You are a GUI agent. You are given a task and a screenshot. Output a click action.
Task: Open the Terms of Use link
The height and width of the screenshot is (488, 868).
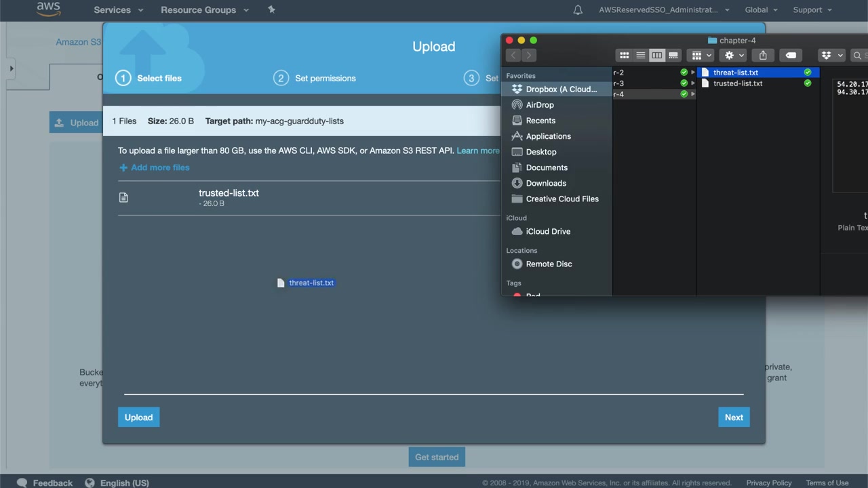(827, 483)
